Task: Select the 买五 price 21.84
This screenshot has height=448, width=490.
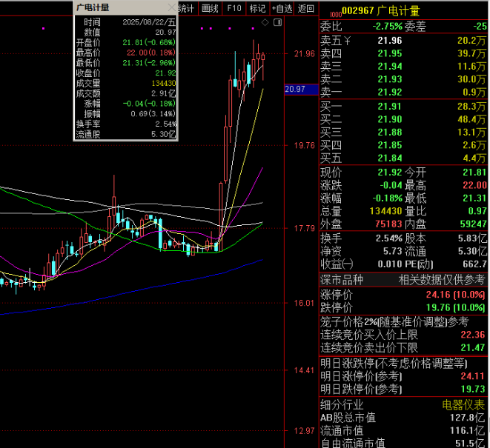Action: coord(390,158)
